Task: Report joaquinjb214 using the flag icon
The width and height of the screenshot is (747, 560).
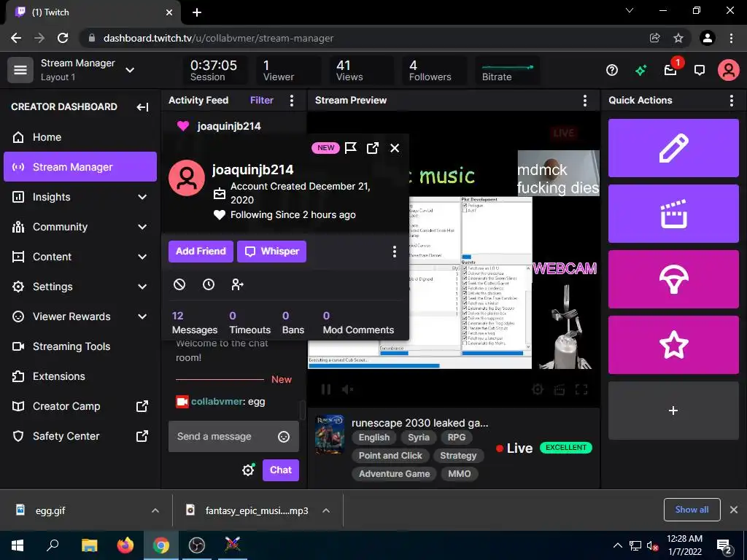Action: coord(351,148)
